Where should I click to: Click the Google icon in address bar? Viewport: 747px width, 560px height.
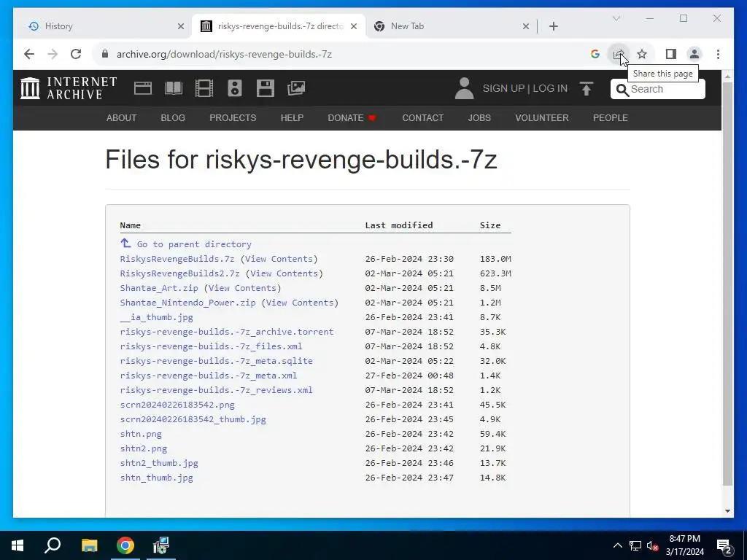point(595,54)
